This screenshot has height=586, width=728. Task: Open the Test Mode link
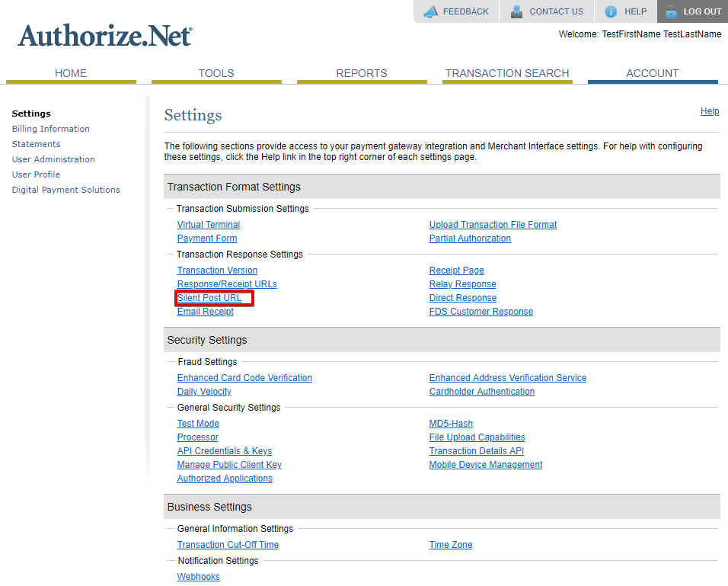(198, 424)
